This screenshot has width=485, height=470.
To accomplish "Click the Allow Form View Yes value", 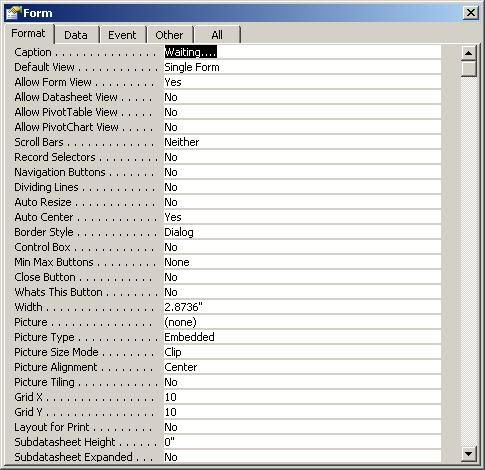I will point(302,82).
